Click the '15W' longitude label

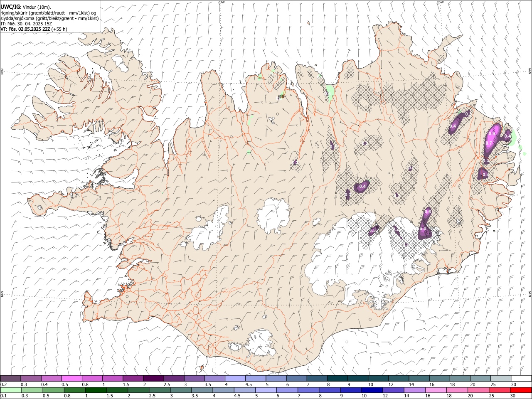pyautogui.click(x=440, y=2)
